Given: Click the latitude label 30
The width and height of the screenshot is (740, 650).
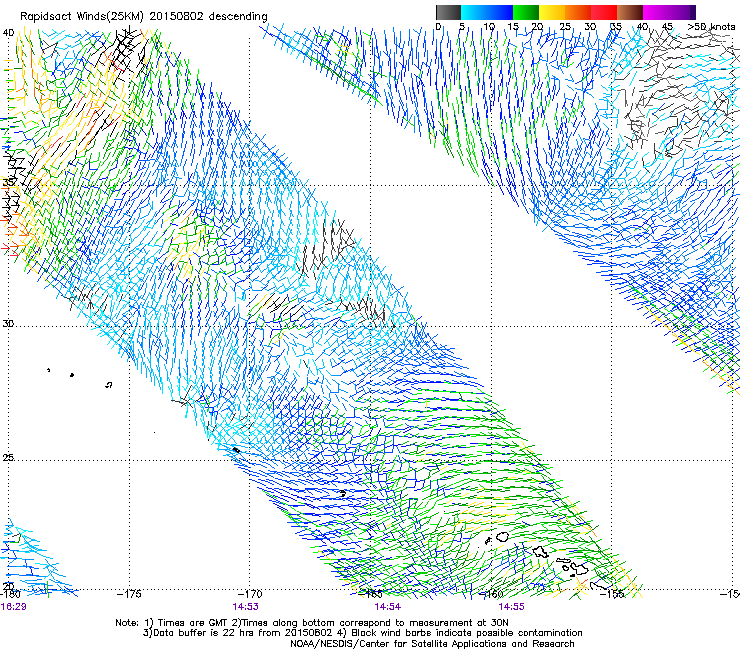Looking at the screenshot, I should [x=8, y=324].
